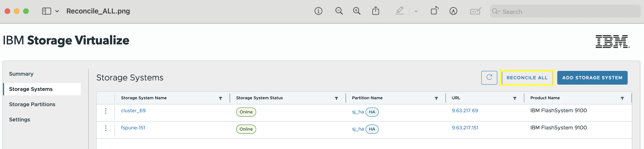This screenshot has width=644, height=149.
Task: Open the Storage System Status column filter
Action: 336,98
